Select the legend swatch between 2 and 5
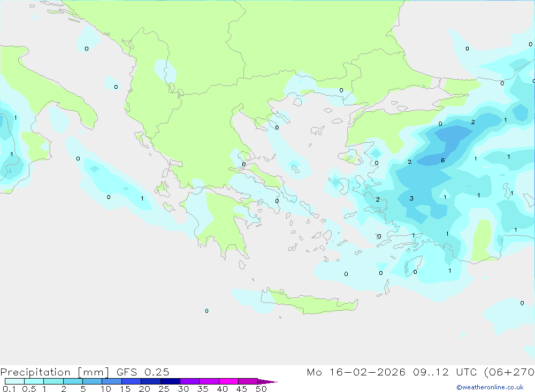This screenshot has height=392, width=535. point(73,381)
